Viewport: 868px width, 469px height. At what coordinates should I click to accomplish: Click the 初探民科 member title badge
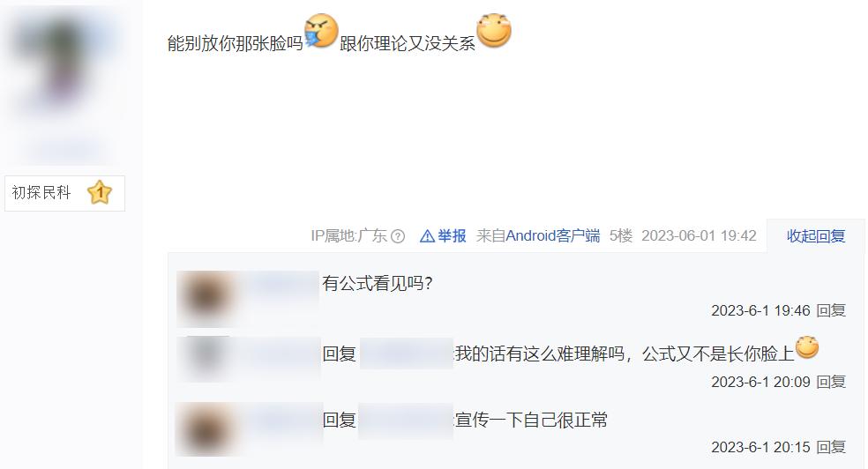click(x=64, y=193)
